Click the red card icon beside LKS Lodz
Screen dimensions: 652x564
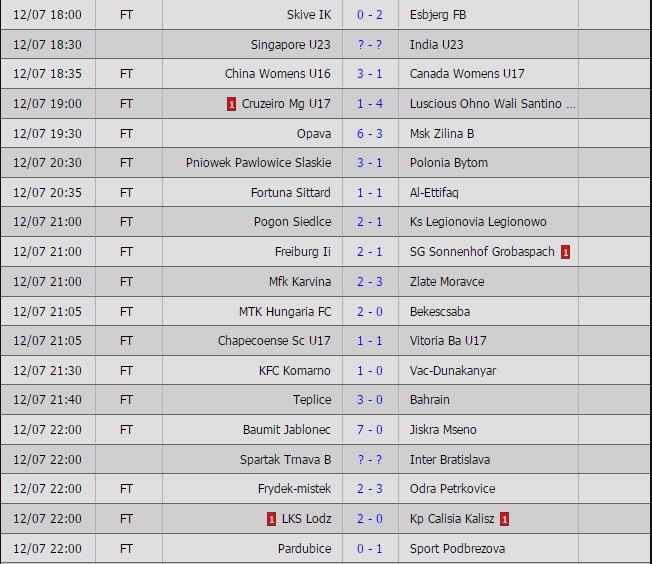271,519
